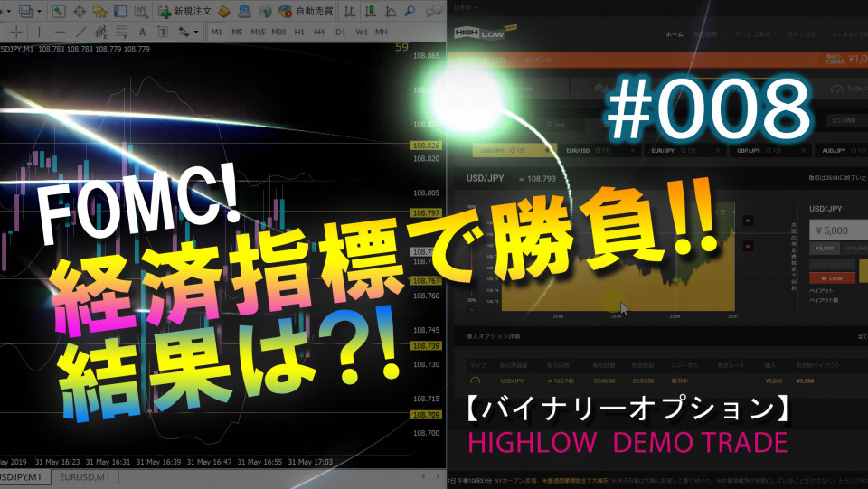Select the crosshair cursor tool
The height and width of the screenshot is (489, 868).
tap(16, 32)
